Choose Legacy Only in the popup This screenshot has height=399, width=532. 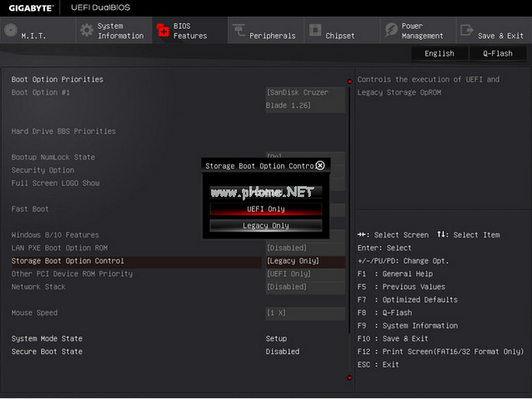pyautogui.click(x=265, y=225)
